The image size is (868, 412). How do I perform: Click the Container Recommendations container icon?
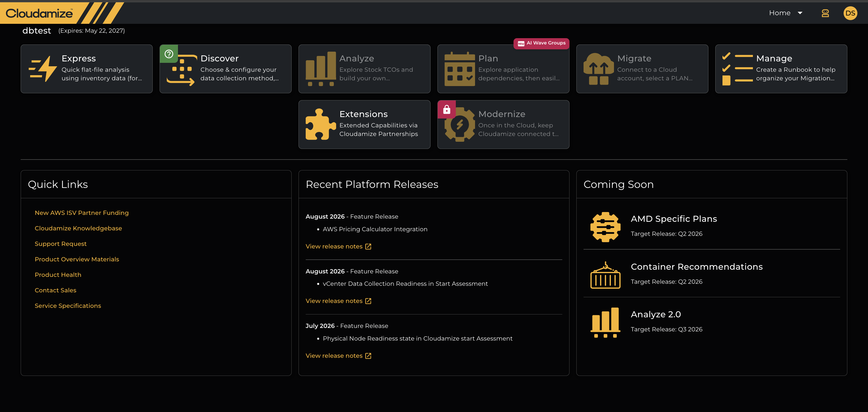605,275
